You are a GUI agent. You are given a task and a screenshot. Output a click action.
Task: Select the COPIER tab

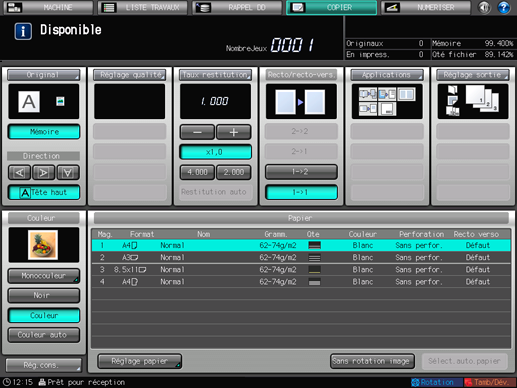click(331, 7)
